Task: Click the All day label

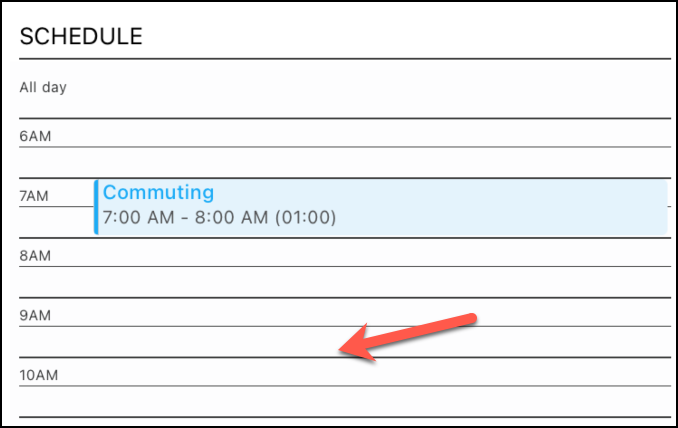Action: pyautogui.click(x=43, y=88)
